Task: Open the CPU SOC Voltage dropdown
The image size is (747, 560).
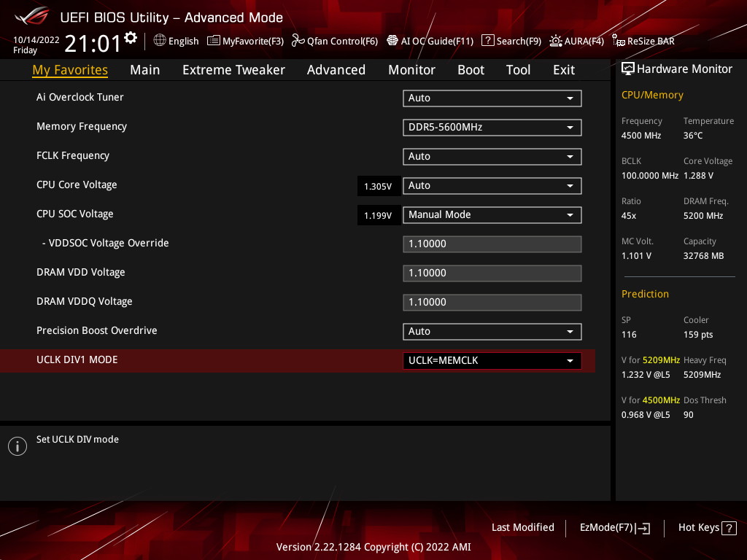Action: (x=492, y=215)
